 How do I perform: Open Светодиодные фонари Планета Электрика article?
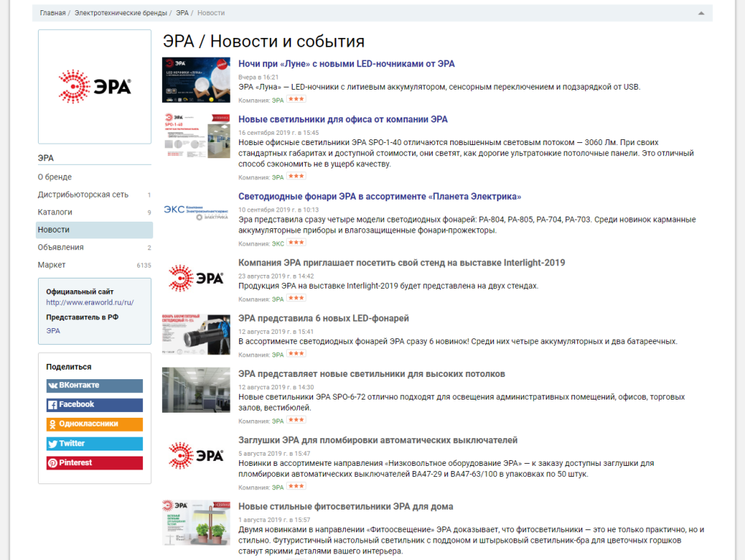coord(379,197)
